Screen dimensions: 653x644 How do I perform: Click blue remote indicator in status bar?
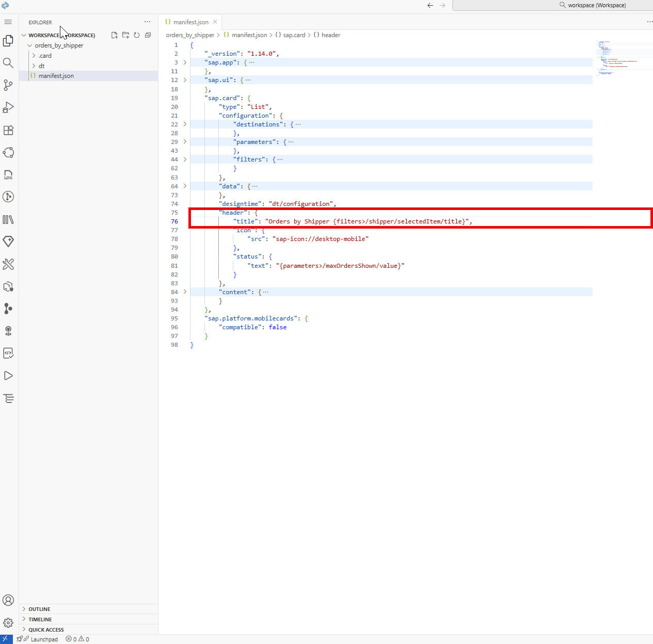[x=6, y=639]
